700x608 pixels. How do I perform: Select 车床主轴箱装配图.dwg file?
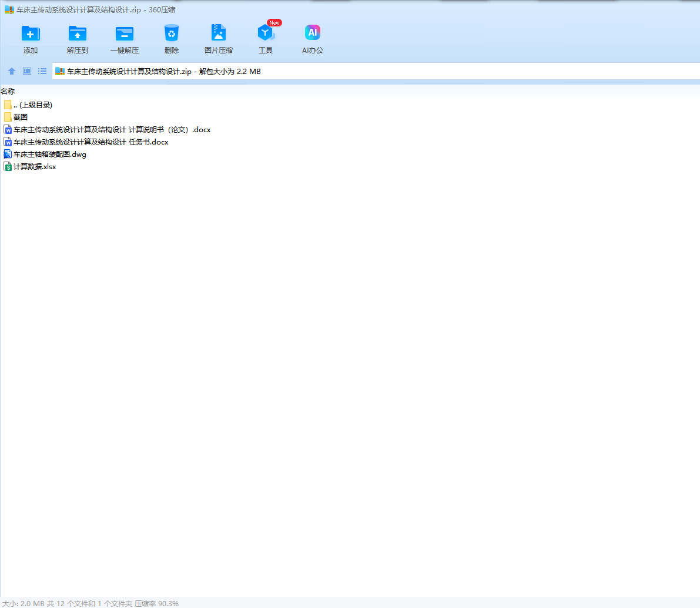[x=45, y=154]
